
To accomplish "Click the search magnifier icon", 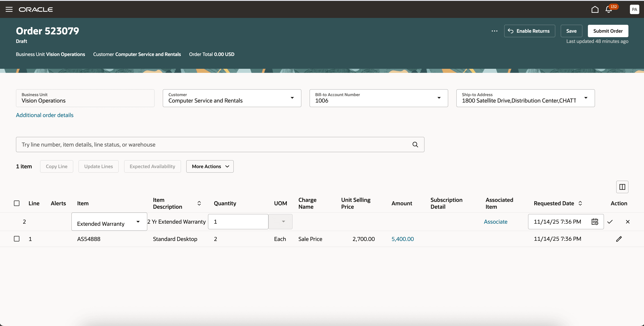I will [x=415, y=144].
